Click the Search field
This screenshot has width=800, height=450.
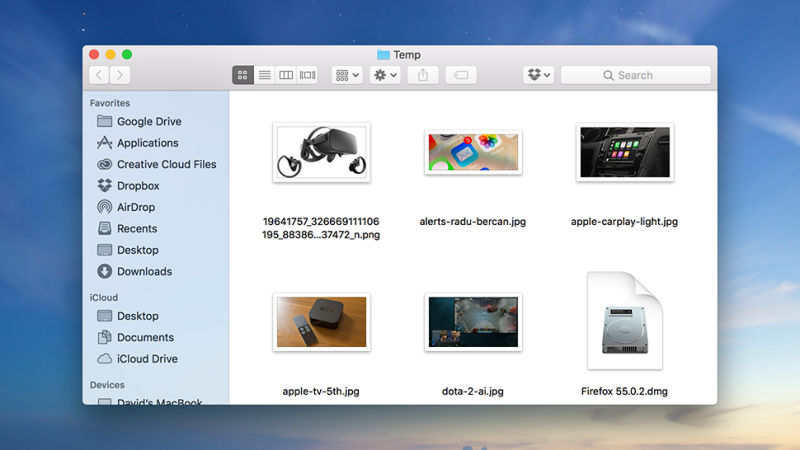pos(635,75)
